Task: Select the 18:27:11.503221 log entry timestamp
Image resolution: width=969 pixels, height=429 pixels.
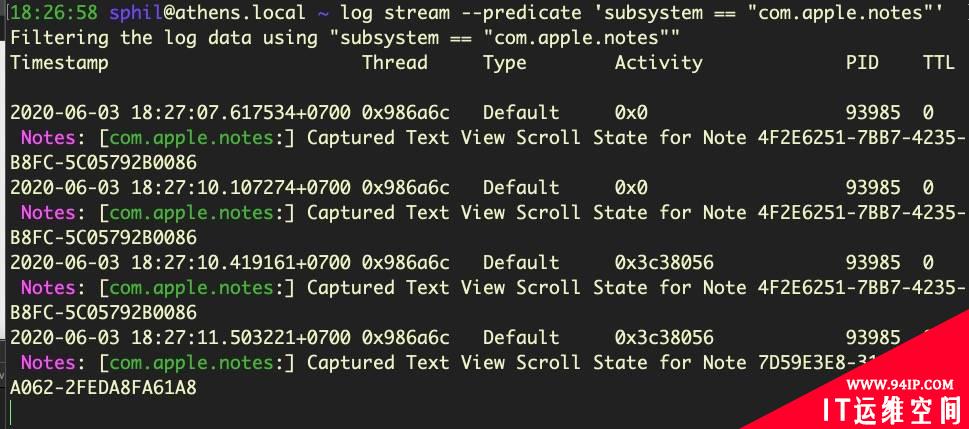Action: pyautogui.click(x=180, y=337)
